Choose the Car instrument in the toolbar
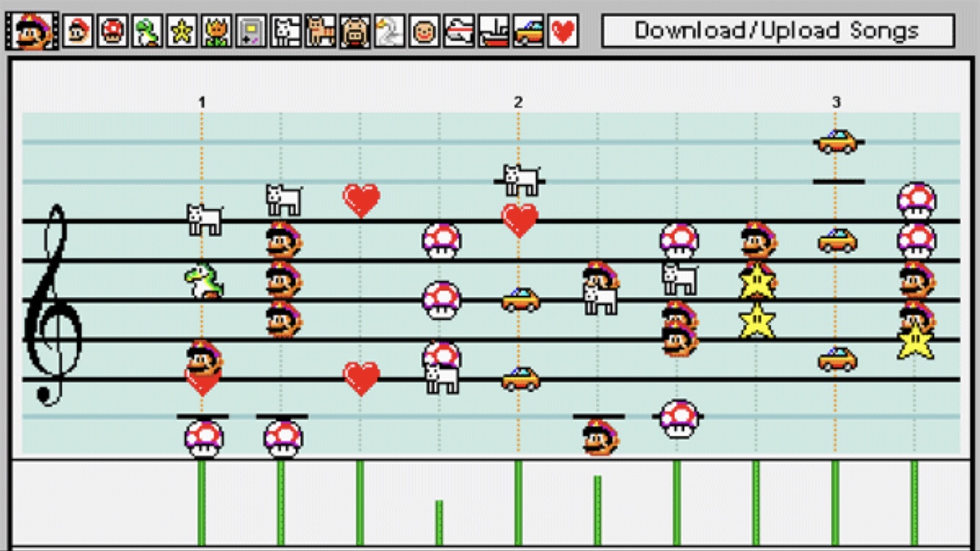 point(528,32)
